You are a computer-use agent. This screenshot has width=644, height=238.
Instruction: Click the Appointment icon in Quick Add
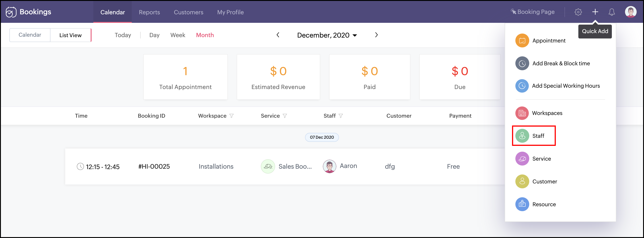pyautogui.click(x=522, y=40)
